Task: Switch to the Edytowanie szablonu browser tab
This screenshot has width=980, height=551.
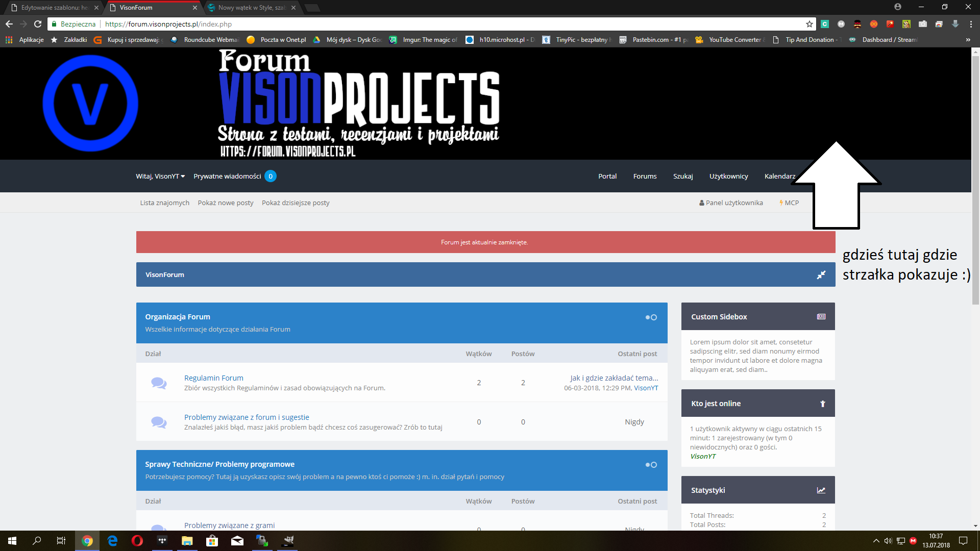Action: [53, 8]
